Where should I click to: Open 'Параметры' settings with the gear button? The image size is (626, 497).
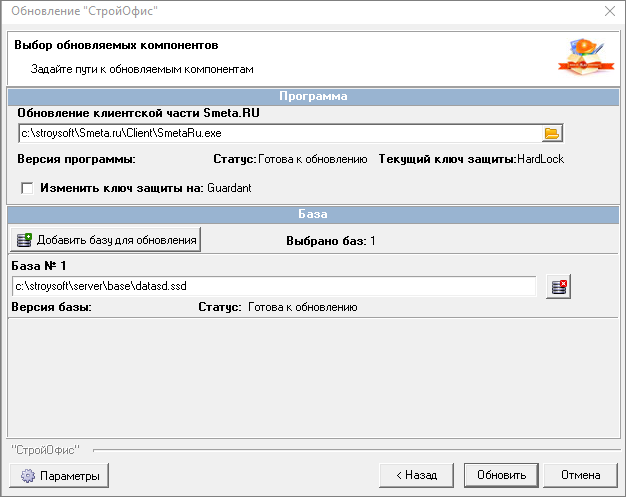(x=59, y=476)
